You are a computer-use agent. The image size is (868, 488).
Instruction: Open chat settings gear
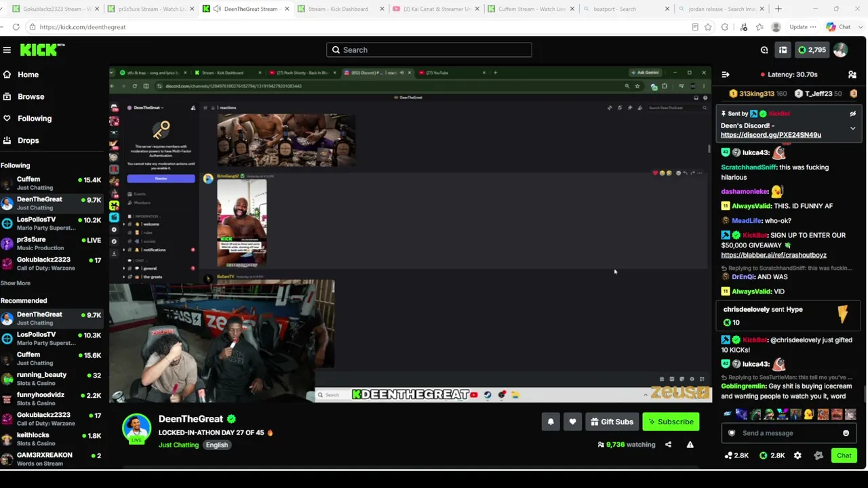click(x=797, y=455)
